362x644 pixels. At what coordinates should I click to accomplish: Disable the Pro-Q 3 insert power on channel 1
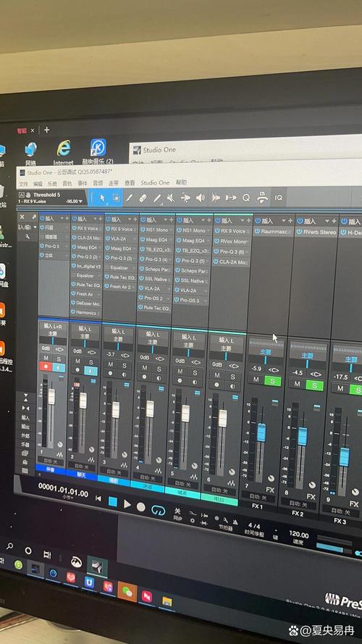tap(42, 246)
